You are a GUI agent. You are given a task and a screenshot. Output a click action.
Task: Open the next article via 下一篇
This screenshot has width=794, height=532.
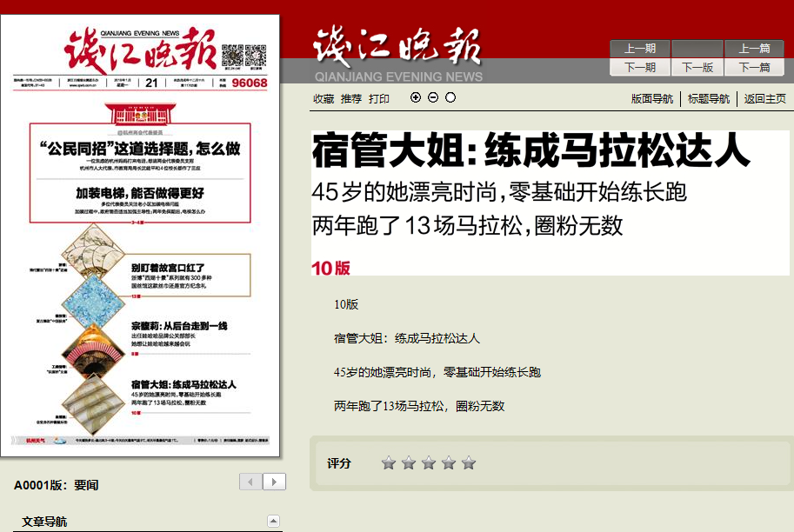click(754, 67)
